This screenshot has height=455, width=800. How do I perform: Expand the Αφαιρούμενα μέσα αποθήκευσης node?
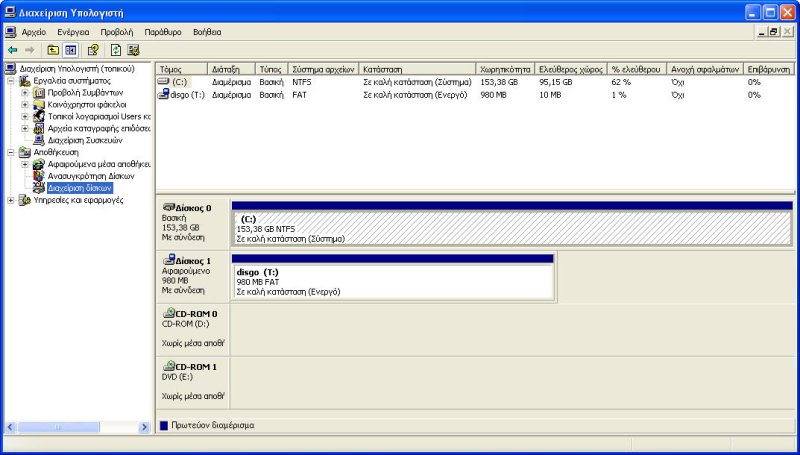(x=24, y=164)
